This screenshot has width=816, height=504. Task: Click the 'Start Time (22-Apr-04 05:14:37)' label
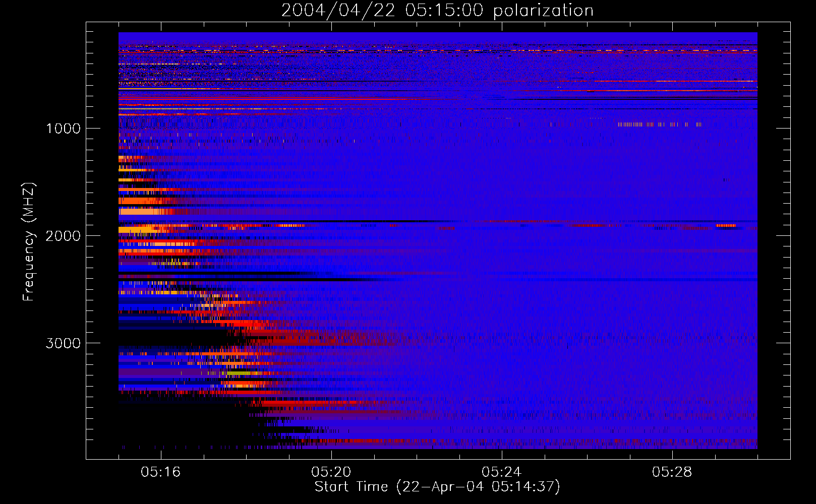tap(437, 487)
